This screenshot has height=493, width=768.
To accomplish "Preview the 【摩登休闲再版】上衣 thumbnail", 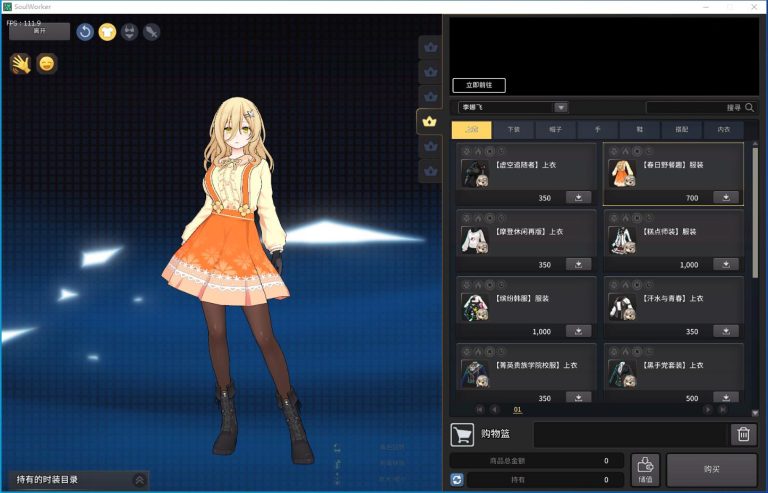I will pyautogui.click(x=475, y=240).
